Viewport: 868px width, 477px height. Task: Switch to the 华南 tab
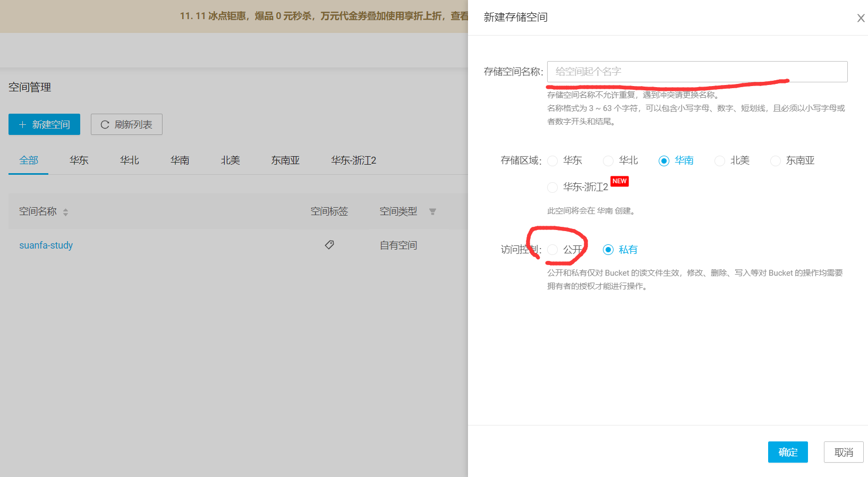click(180, 160)
